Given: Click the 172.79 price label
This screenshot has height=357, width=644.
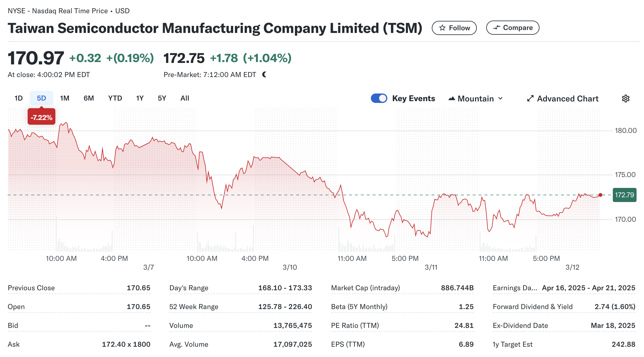Looking at the screenshot, I should point(624,195).
